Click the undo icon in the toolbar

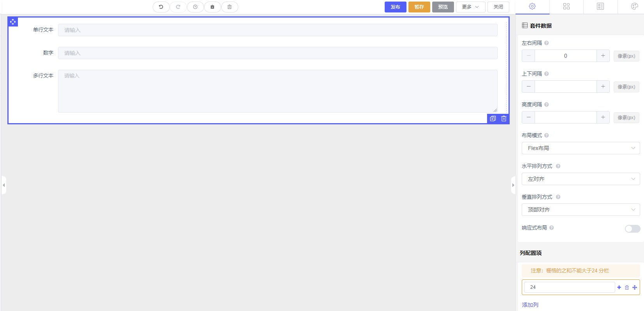tap(161, 7)
